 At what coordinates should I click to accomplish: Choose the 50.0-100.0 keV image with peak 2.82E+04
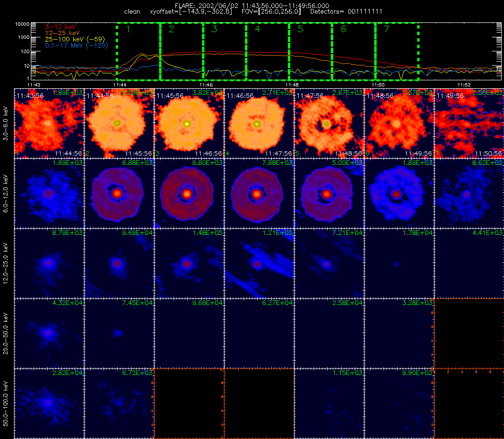pos(49,404)
